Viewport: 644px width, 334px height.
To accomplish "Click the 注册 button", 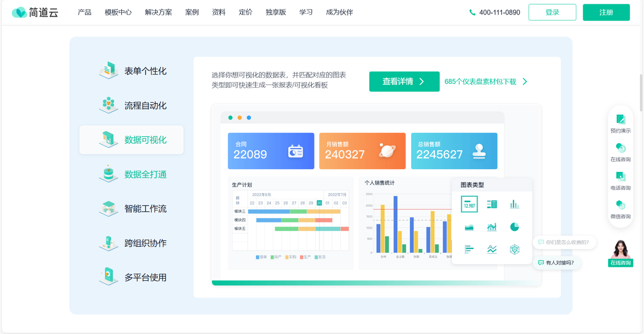I will (606, 12).
